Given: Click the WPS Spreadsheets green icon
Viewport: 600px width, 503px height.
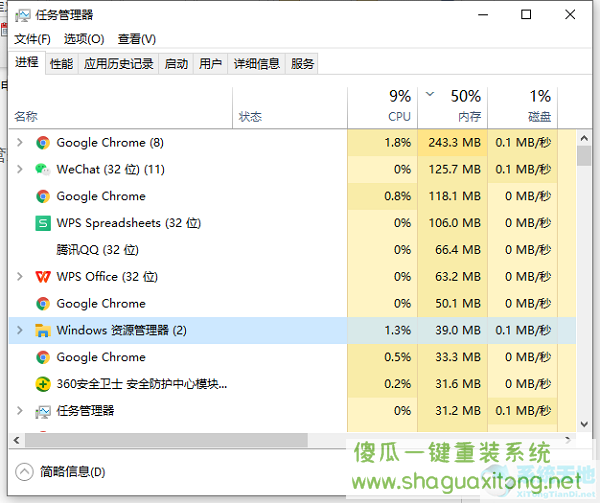Looking at the screenshot, I should coord(43,223).
